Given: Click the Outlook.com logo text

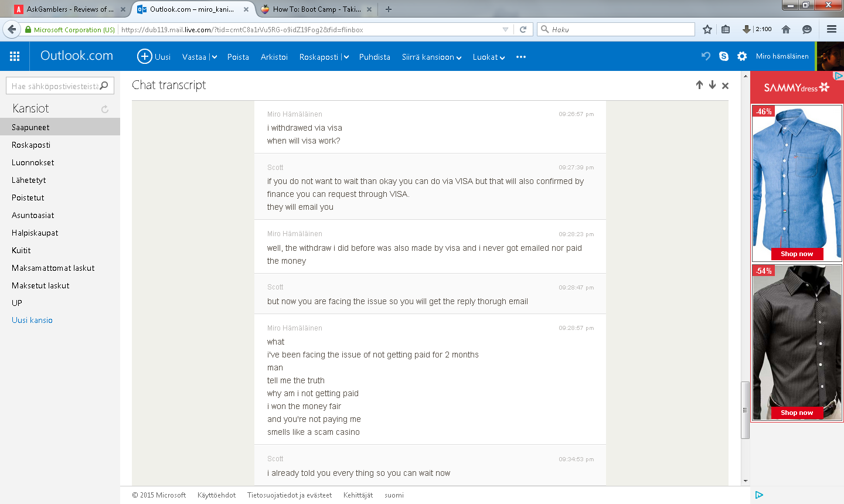Looking at the screenshot, I should (77, 56).
